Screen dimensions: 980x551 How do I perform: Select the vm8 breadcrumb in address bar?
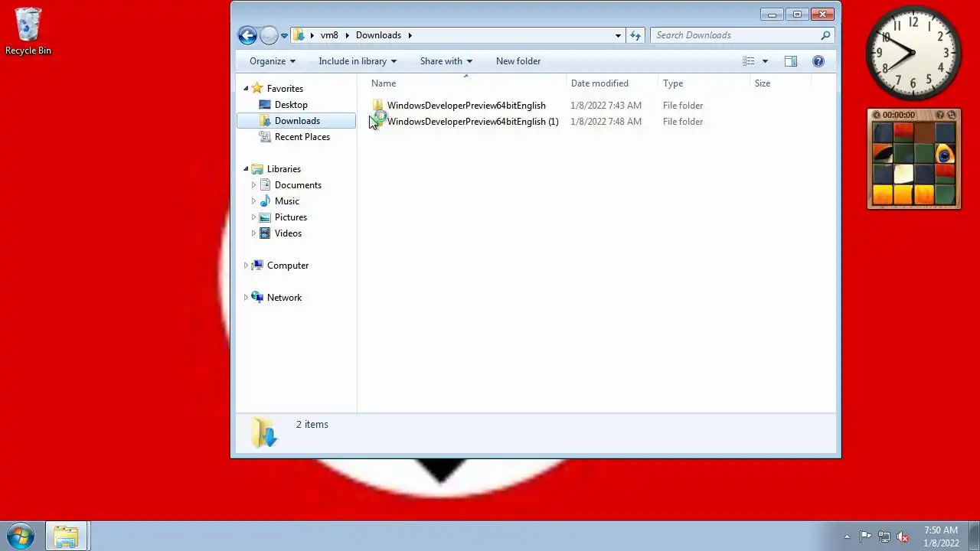click(x=329, y=35)
